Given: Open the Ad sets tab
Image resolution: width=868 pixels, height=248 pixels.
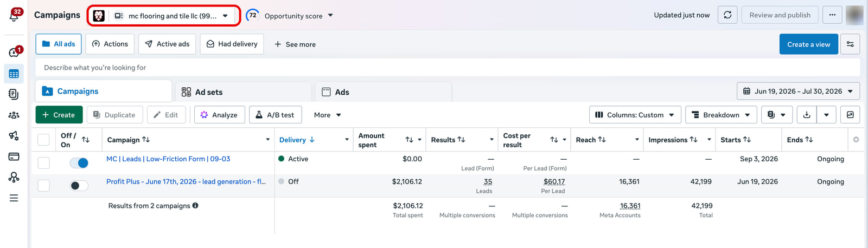Looking at the screenshot, I should [x=243, y=92].
